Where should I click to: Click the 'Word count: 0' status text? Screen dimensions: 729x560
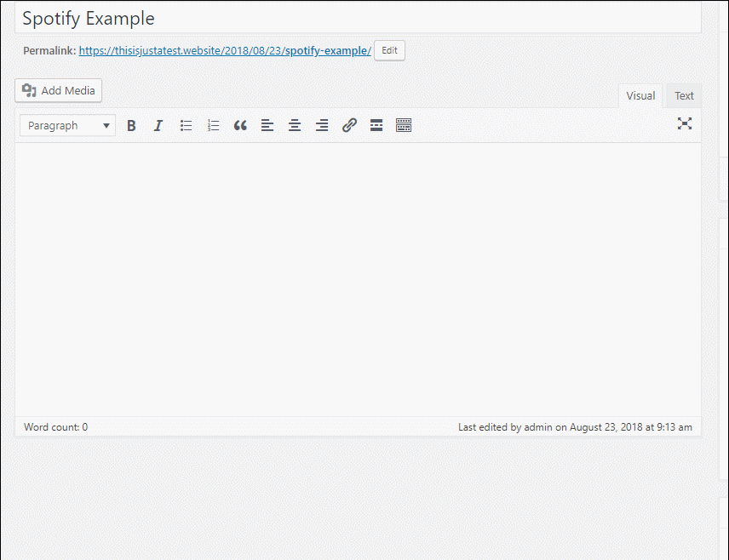click(x=56, y=427)
